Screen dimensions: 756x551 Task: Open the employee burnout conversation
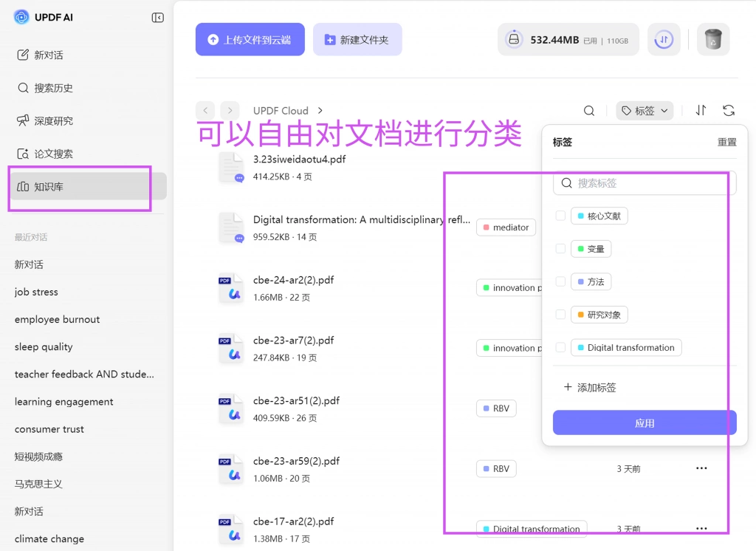[57, 319]
